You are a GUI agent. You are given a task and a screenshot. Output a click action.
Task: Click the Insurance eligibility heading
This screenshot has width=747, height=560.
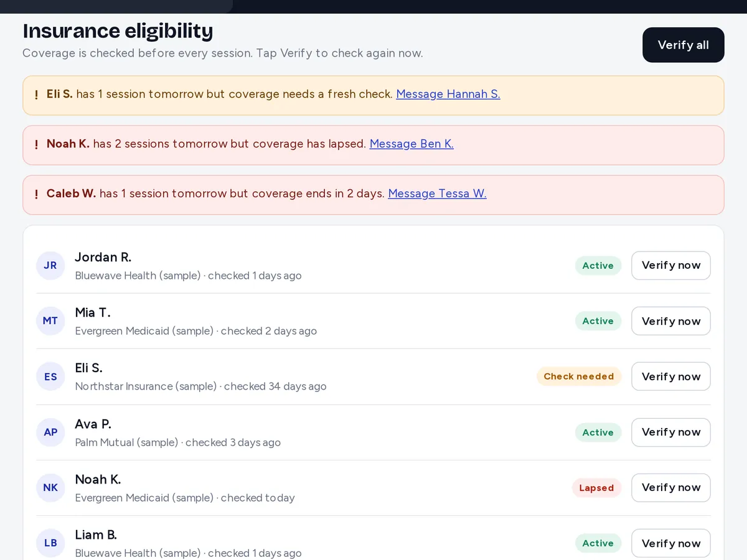118,30
